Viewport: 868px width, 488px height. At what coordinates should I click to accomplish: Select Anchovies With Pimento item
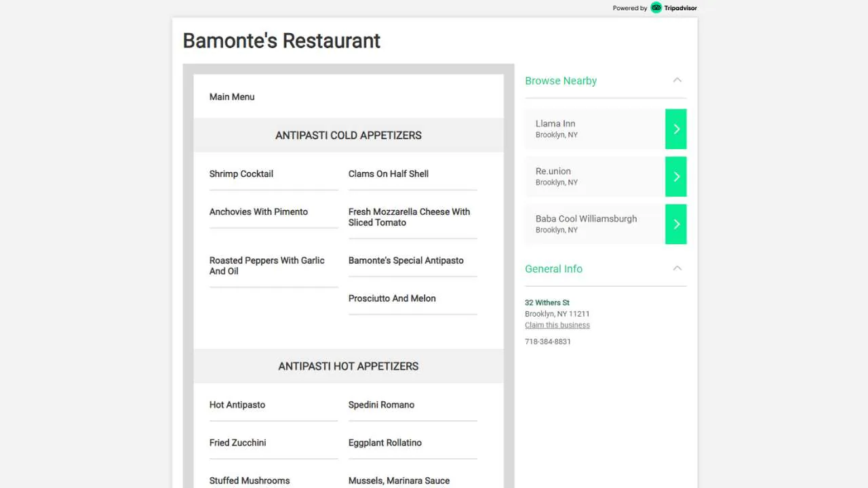point(258,212)
